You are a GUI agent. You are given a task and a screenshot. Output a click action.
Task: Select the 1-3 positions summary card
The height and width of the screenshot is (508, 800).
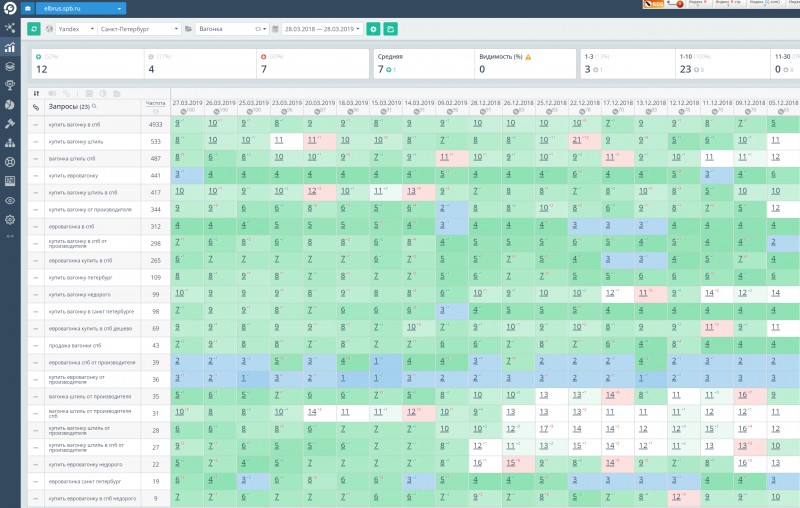pyautogui.click(x=628, y=64)
